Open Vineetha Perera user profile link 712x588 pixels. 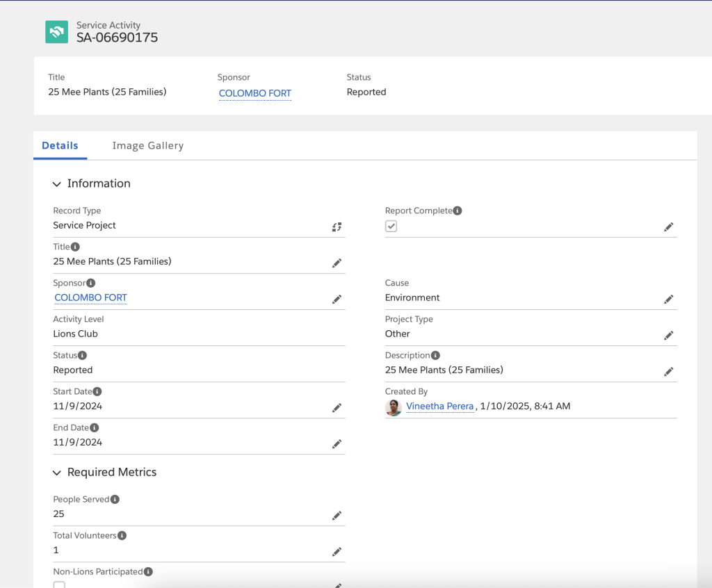(x=439, y=406)
